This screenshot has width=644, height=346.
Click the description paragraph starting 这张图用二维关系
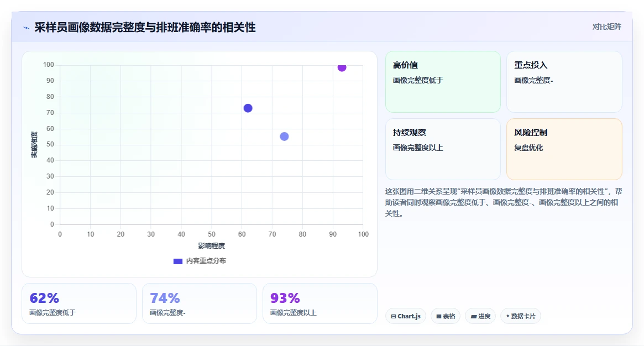[504, 202]
